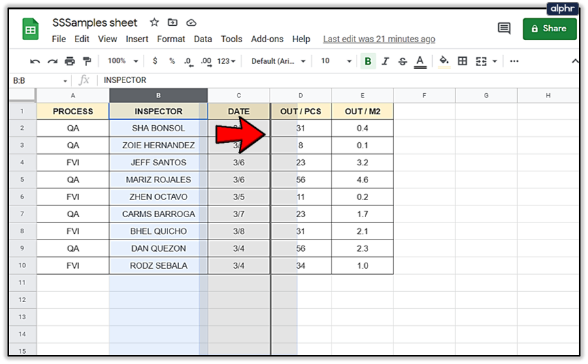Click the redo arrow icon

click(x=52, y=61)
